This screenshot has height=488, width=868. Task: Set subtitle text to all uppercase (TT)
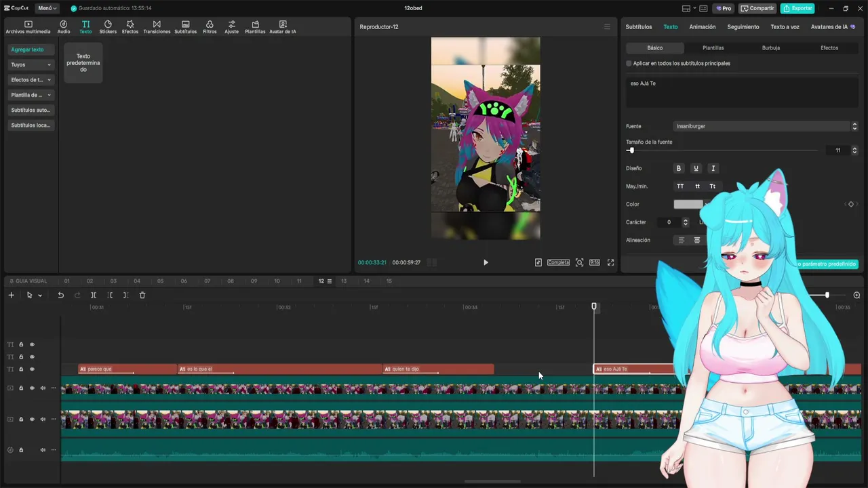click(x=680, y=186)
